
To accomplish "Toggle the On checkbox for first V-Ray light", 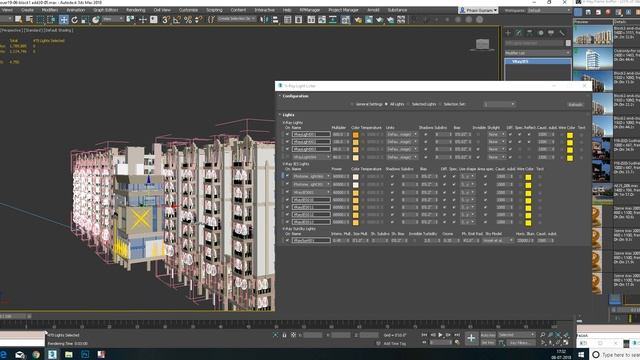I will click(x=287, y=134).
